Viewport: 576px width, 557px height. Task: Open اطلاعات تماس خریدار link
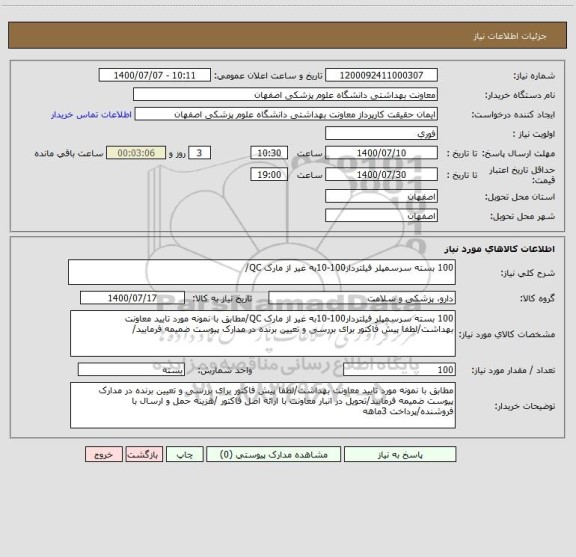[x=91, y=115]
